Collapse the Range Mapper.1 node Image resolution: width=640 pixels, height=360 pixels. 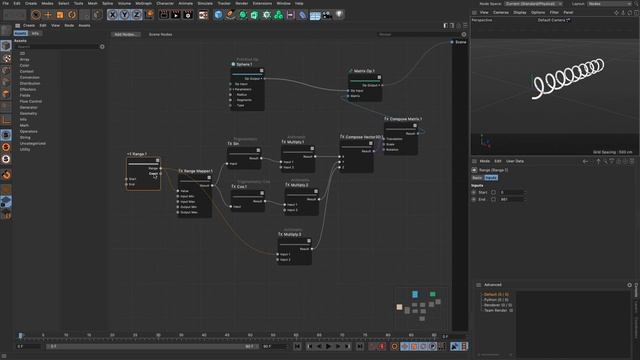pyautogui.click(x=209, y=178)
